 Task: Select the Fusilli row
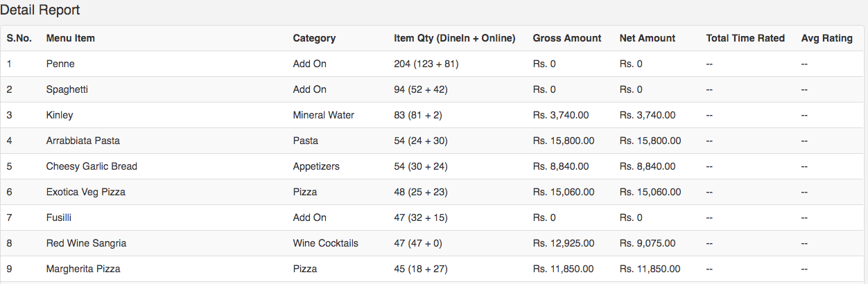pos(59,218)
